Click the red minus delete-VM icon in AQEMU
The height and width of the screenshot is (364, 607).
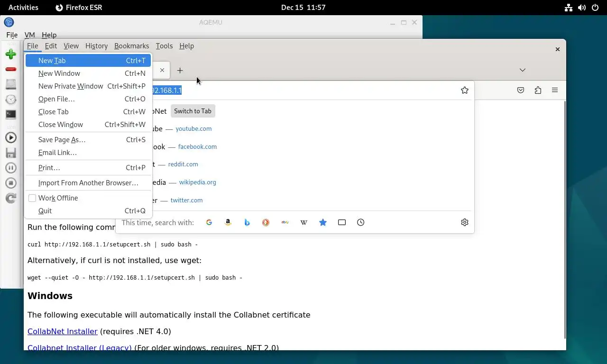(x=11, y=69)
